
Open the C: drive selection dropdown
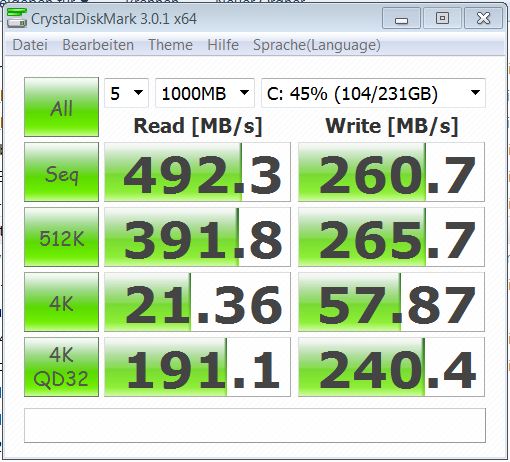tap(373, 93)
